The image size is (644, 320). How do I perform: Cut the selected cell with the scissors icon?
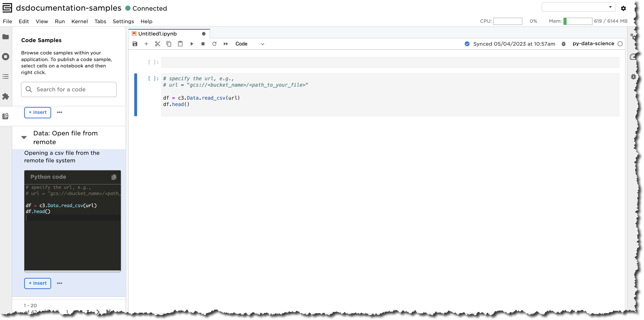(x=157, y=44)
